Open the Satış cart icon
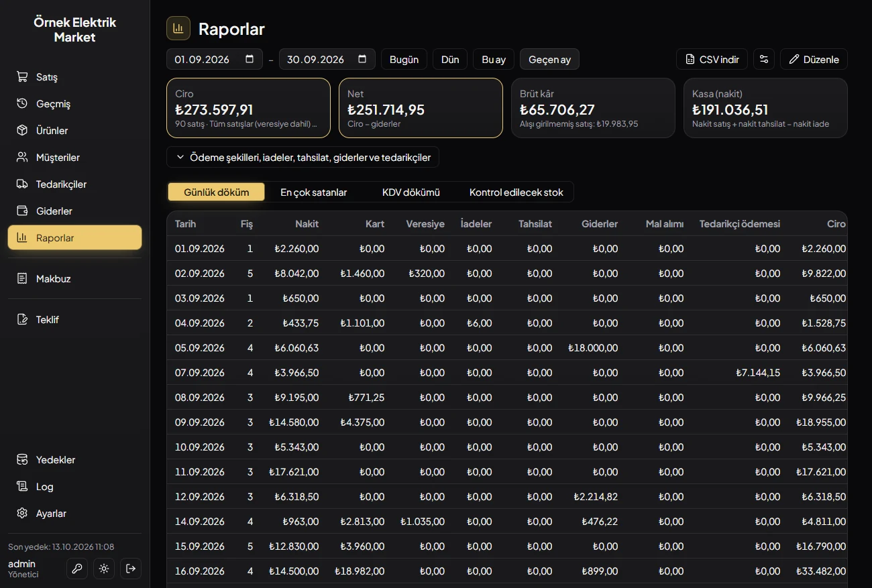Image resolution: width=872 pixels, height=588 pixels. tap(22, 77)
